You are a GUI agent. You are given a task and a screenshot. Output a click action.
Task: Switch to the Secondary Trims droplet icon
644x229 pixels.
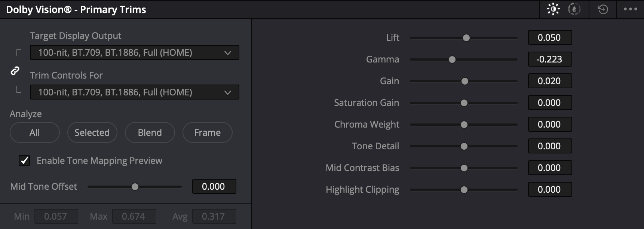[x=574, y=9]
